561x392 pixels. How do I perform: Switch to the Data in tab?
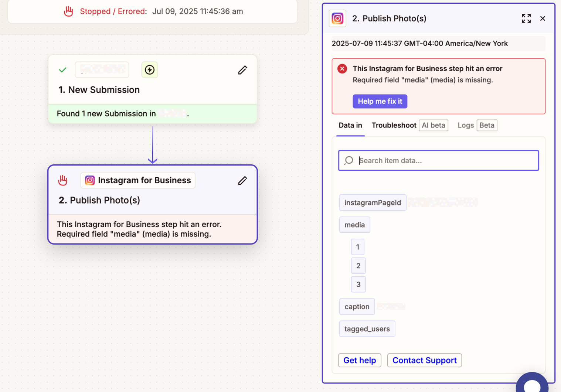[350, 125]
